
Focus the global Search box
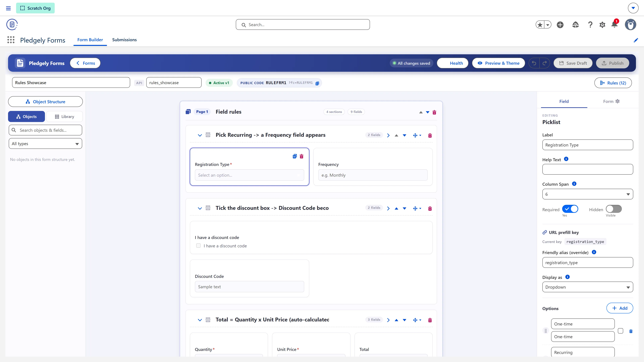[x=303, y=25]
